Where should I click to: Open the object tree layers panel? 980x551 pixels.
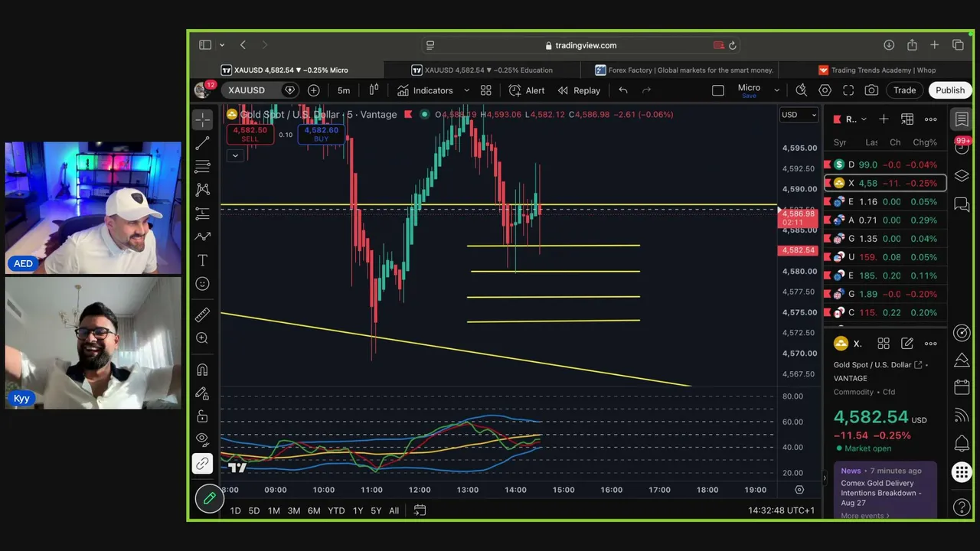[x=962, y=176]
